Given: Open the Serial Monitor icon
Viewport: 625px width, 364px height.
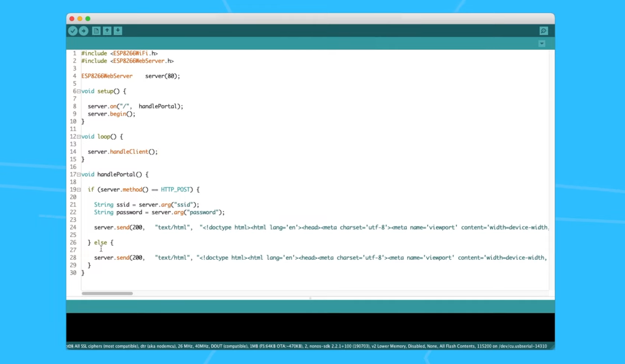Looking at the screenshot, I should [543, 31].
